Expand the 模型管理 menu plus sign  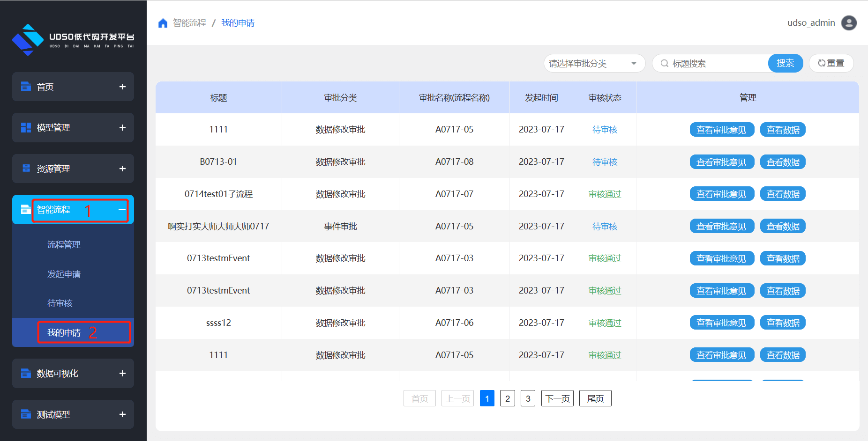(x=122, y=128)
